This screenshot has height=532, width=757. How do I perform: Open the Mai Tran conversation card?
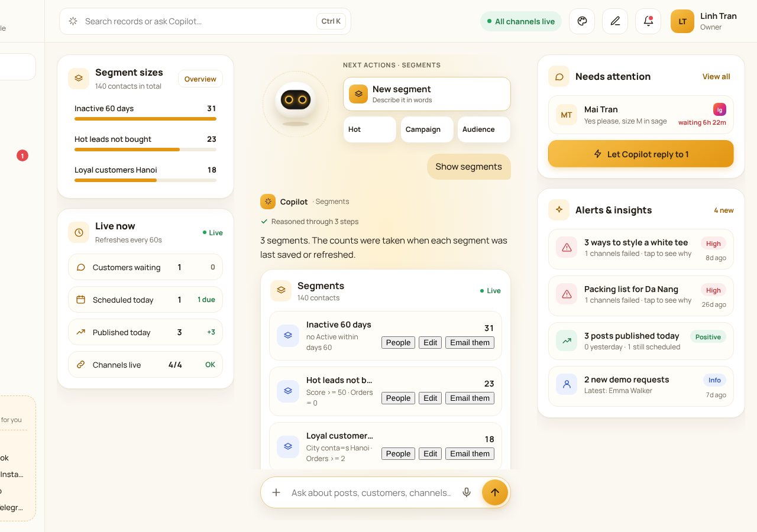coord(641,115)
